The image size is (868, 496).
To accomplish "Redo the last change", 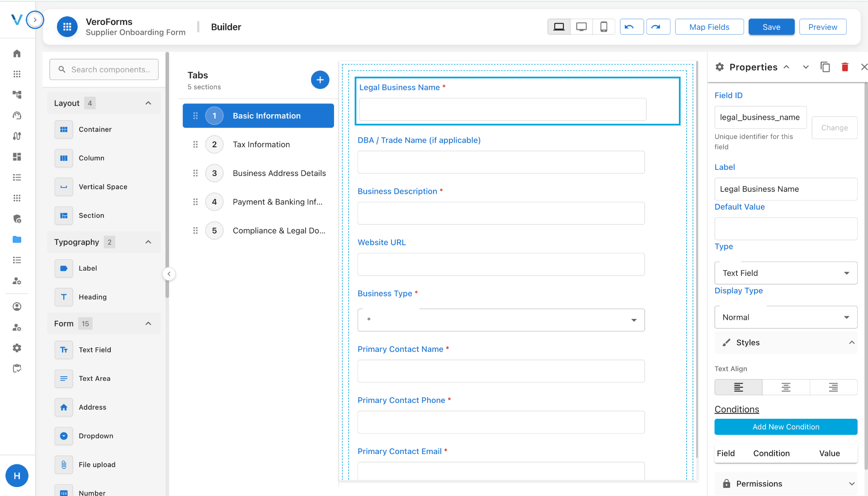I will (x=658, y=27).
